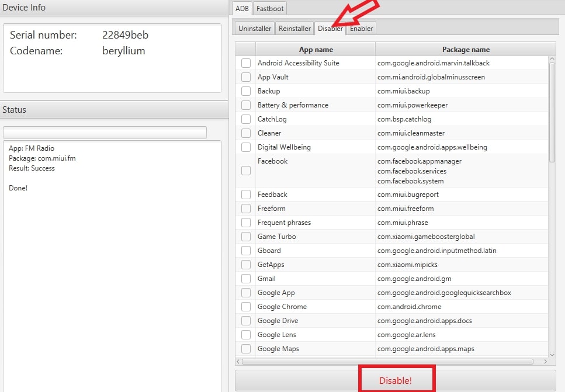
Task: Click the scroll down arrow of app list
Action: (x=552, y=355)
